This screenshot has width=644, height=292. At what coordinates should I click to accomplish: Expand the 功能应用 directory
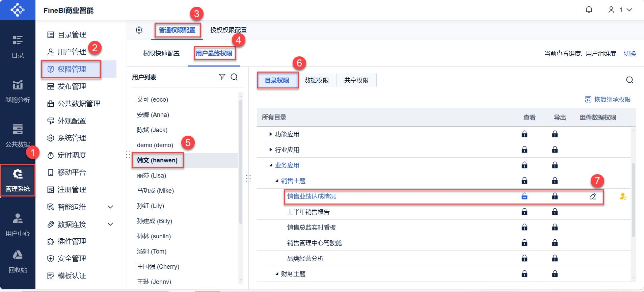pyautogui.click(x=271, y=134)
